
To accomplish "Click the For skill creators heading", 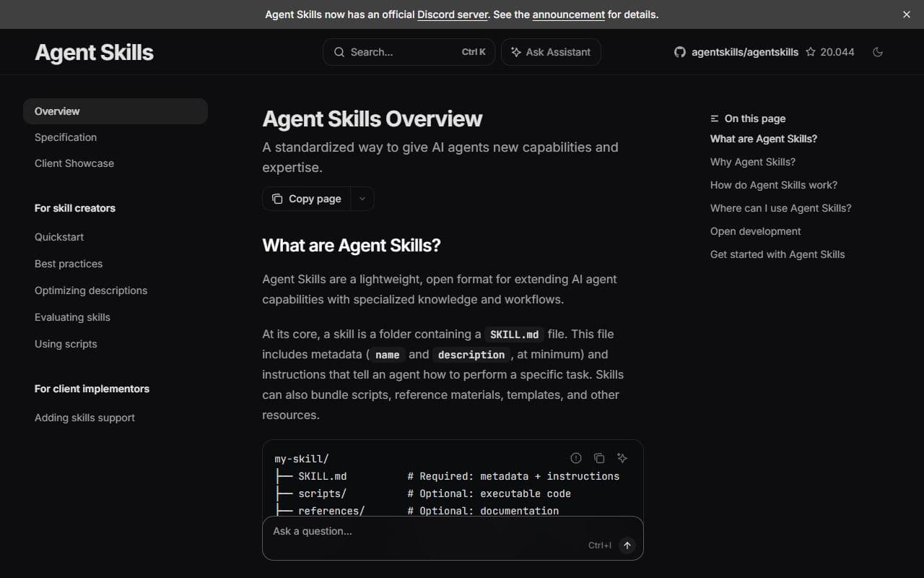I will tap(75, 208).
